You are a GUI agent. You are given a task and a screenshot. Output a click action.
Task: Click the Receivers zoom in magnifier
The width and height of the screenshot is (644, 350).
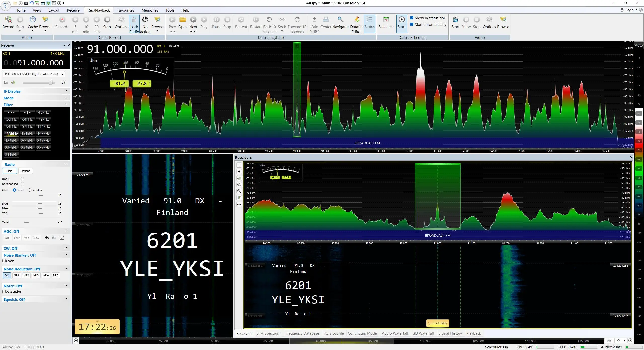pos(239,185)
